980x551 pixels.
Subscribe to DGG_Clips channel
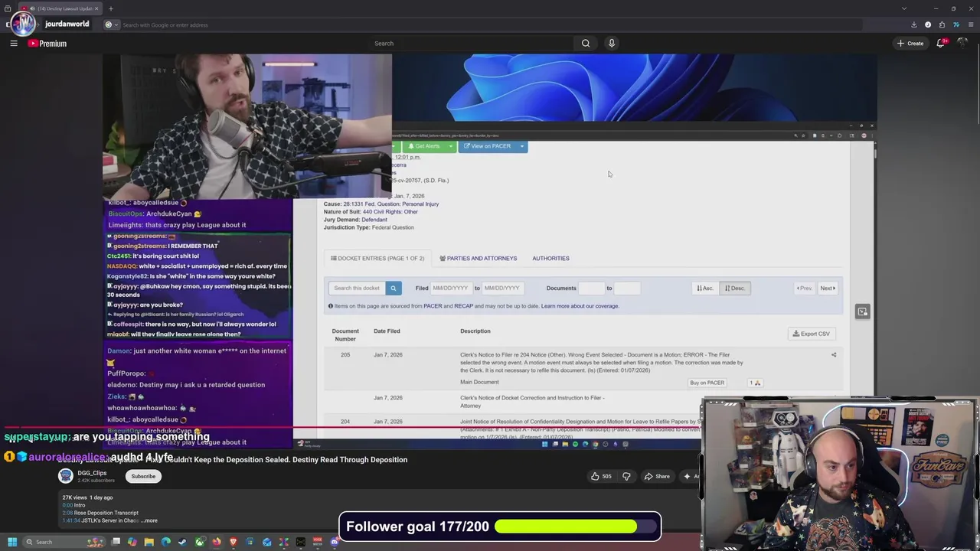tap(143, 476)
